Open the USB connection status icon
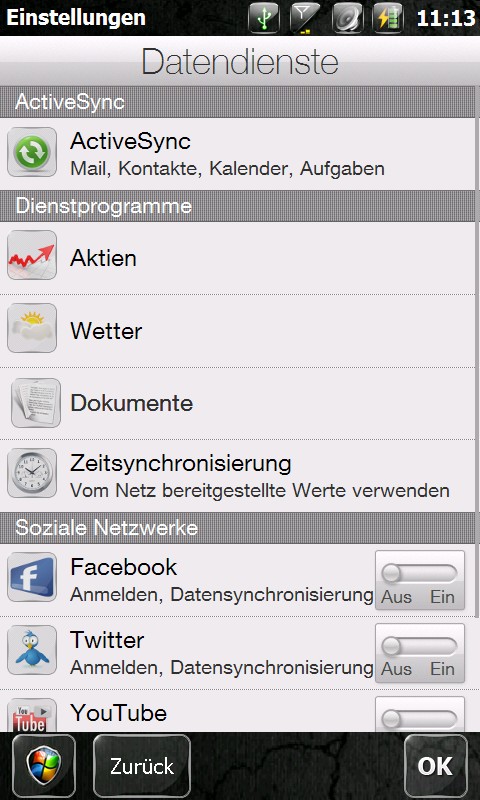The height and width of the screenshot is (800, 480). click(264, 18)
